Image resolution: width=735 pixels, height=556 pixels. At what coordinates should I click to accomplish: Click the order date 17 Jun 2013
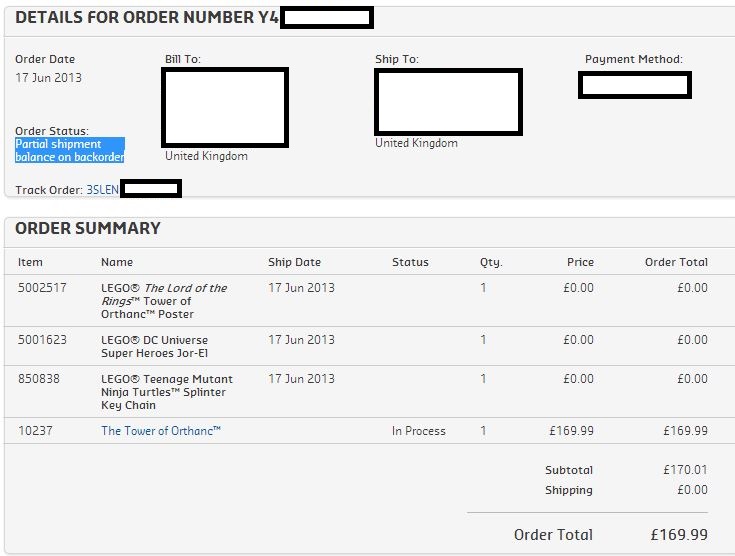pos(48,78)
